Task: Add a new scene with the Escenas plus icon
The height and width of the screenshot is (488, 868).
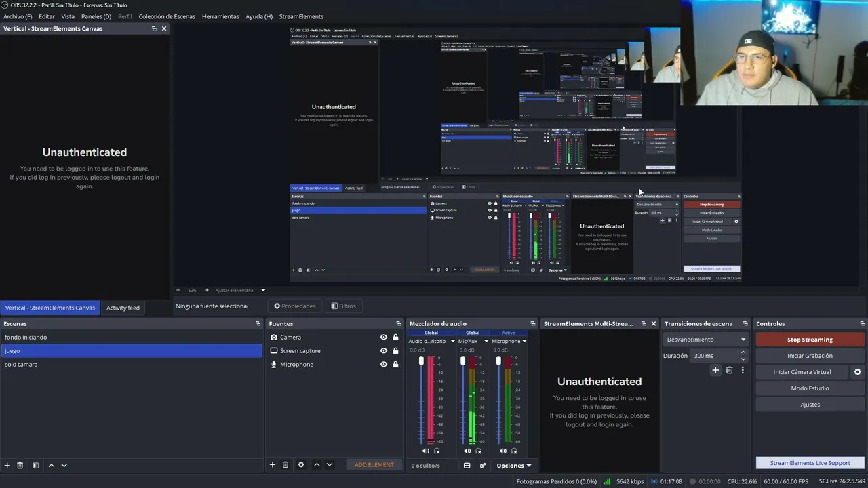Action: click(7, 465)
